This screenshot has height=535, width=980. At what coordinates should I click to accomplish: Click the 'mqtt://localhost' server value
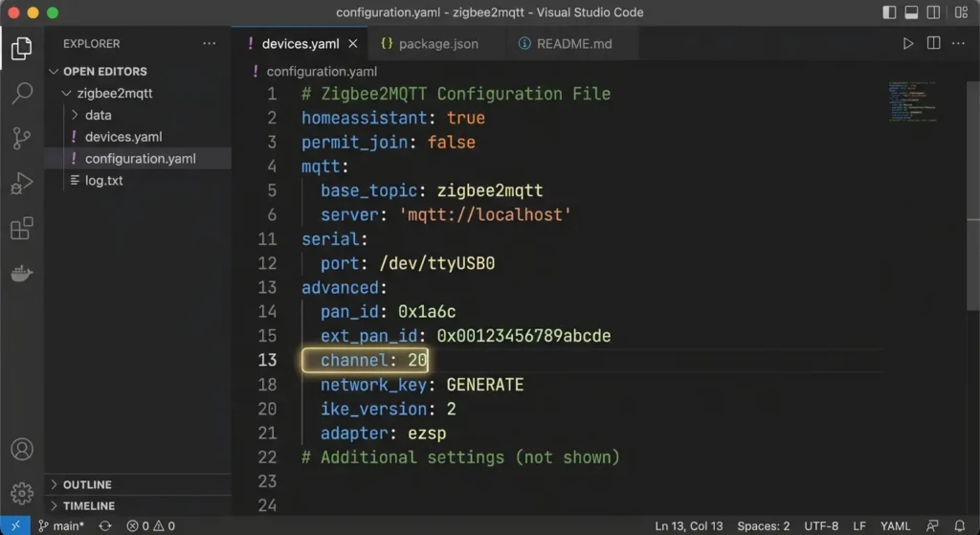click(x=485, y=215)
